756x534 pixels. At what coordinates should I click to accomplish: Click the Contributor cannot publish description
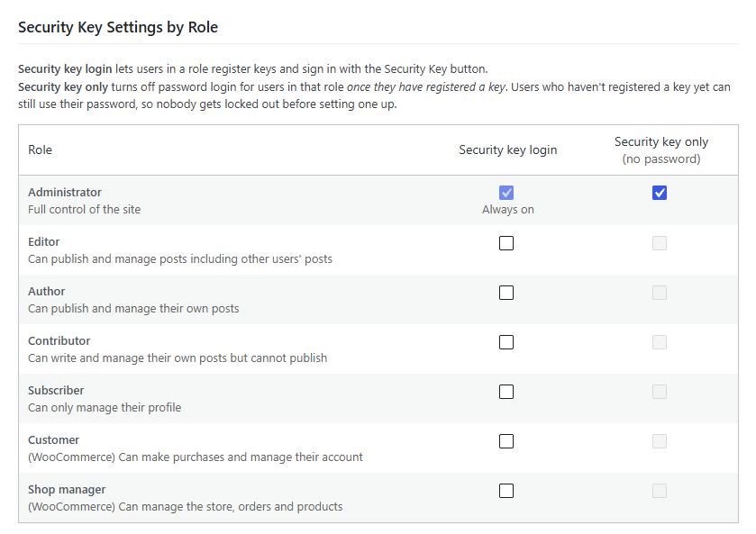(178, 358)
